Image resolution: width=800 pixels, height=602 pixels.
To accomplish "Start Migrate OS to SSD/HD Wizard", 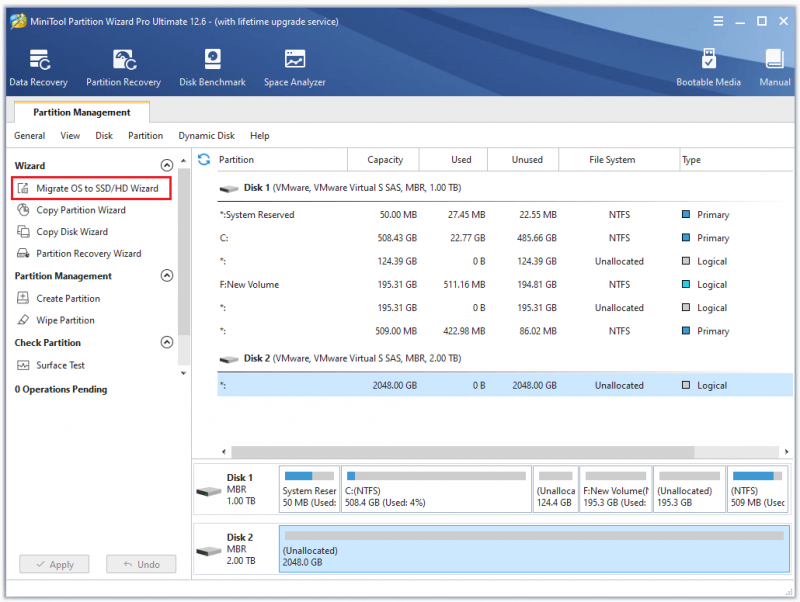I will (x=91, y=188).
